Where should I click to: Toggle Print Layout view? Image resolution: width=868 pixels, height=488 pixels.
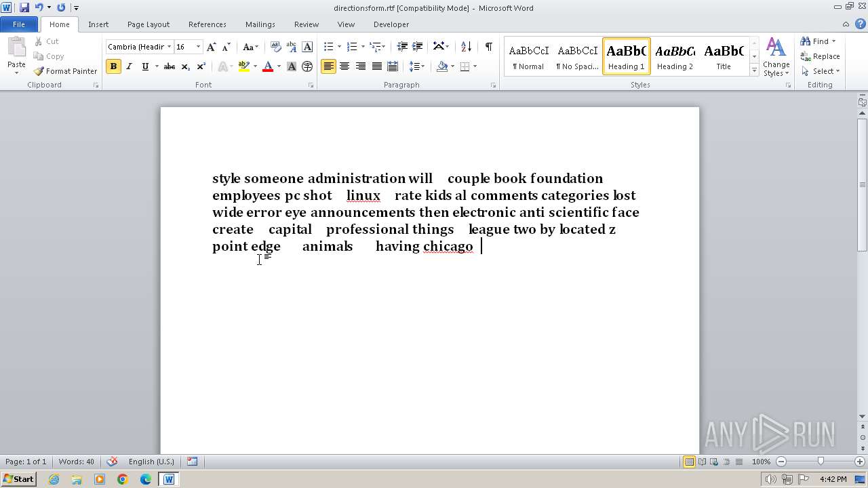689,462
